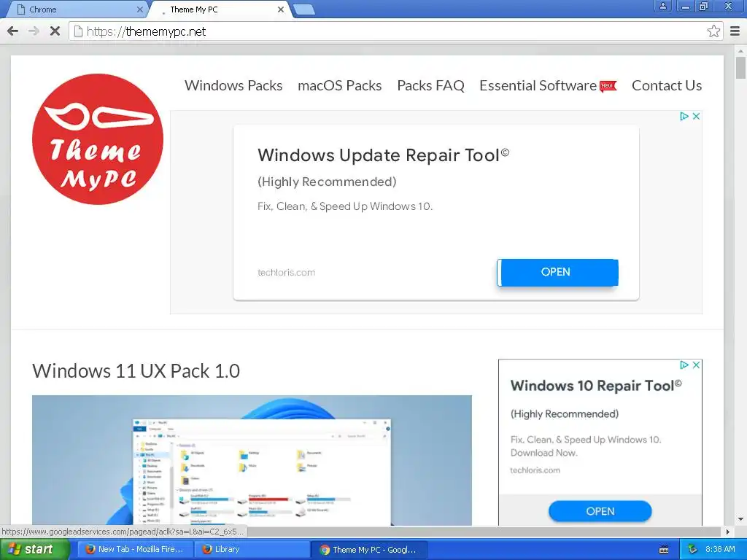The width and height of the screenshot is (747, 560).
Task: Open the Essential Software menu item
Action: tap(538, 86)
